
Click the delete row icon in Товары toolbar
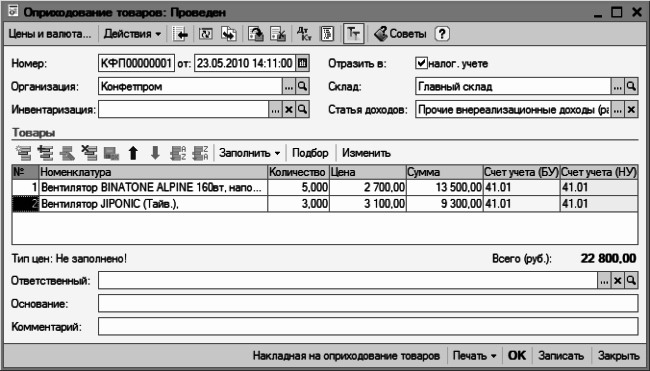tap(89, 153)
